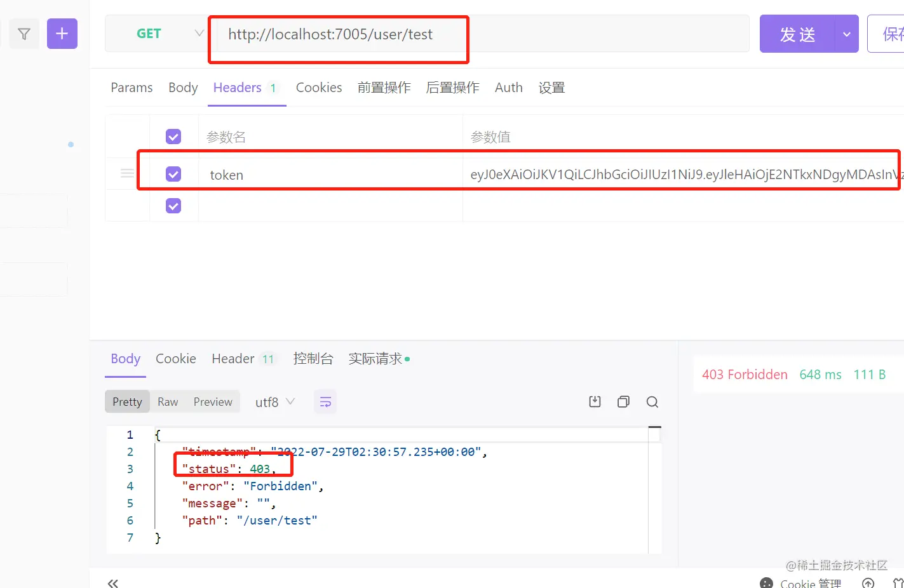904x588 pixels.
Task: Click the 参数值 column header
Action: 490,137
